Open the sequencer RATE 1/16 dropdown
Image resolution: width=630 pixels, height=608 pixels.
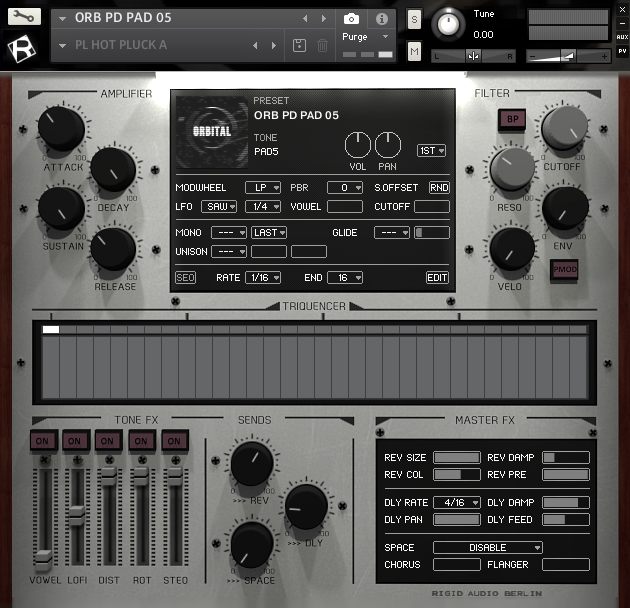pos(263,278)
